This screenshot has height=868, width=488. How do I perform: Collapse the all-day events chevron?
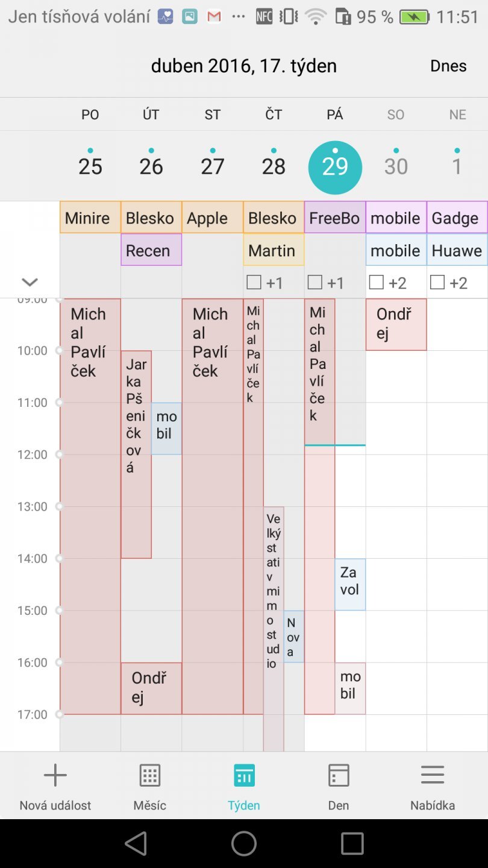point(30,282)
